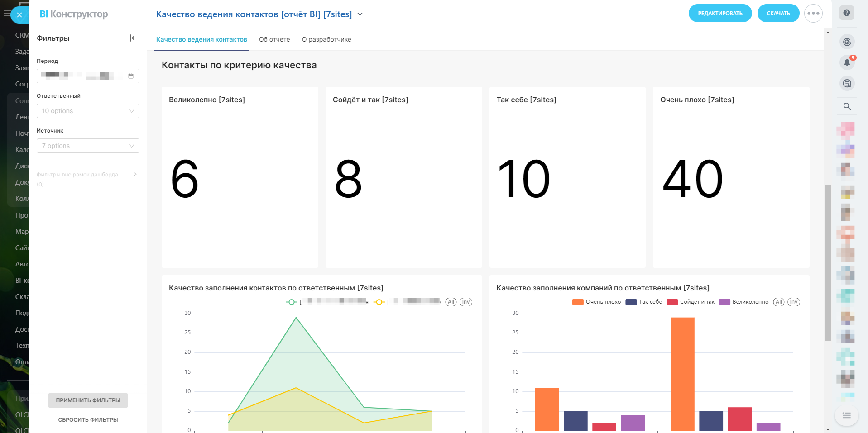Toggle Великолепно series in companies chart legend
The height and width of the screenshot is (433, 868).
point(744,302)
